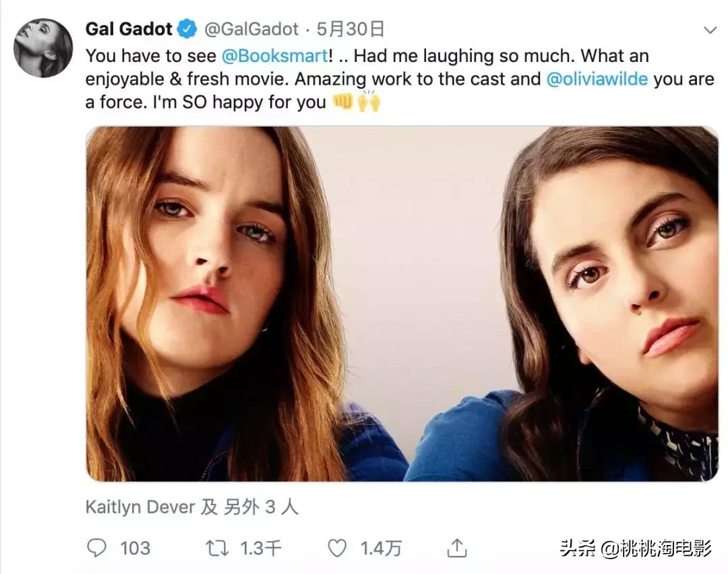728x574 pixels.
Task: Click tagged name Kaitlyn Dever
Action: 140,507
